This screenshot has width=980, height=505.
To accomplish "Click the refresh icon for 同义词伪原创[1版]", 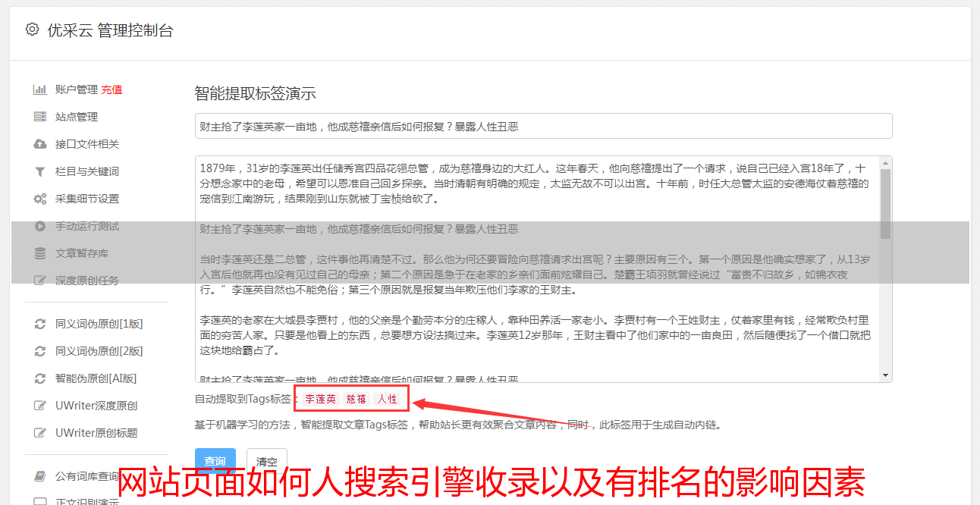I will point(40,324).
